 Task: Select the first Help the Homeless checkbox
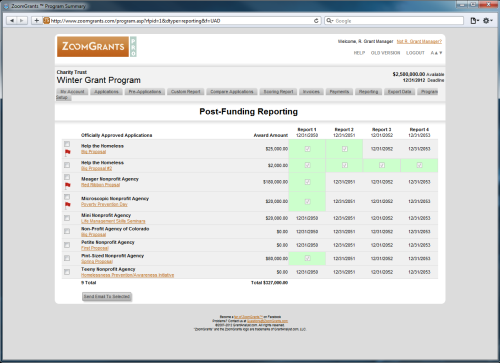point(67,144)
